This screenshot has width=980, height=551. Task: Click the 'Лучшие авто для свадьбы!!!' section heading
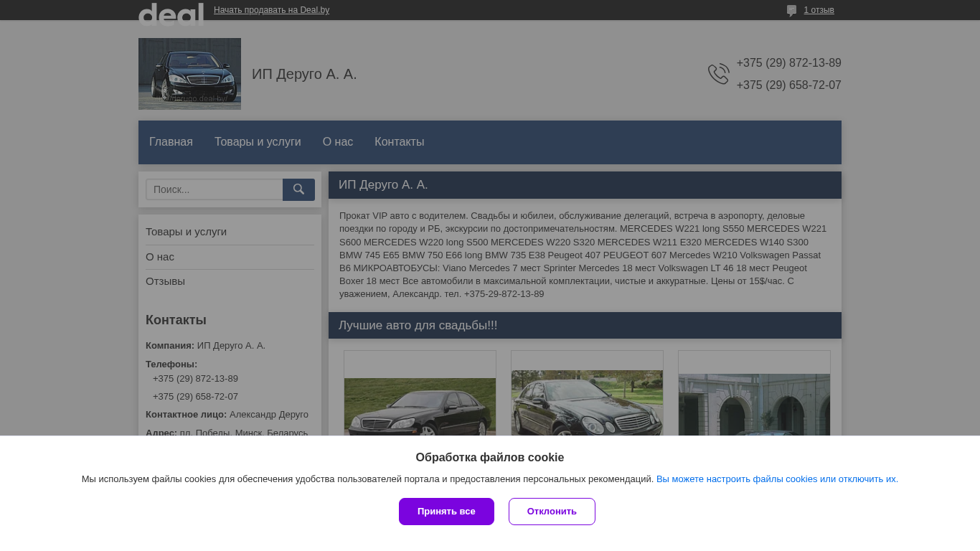(x=418, y=326)
